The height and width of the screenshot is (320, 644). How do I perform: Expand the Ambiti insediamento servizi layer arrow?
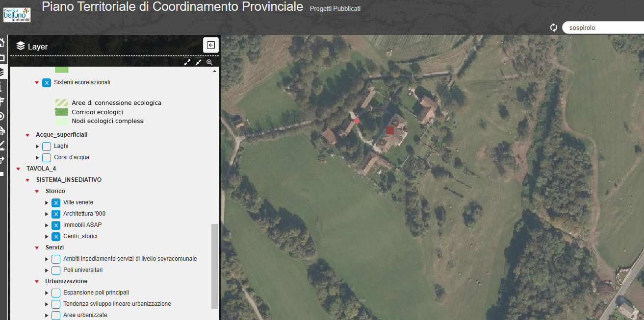pos(47,259)
